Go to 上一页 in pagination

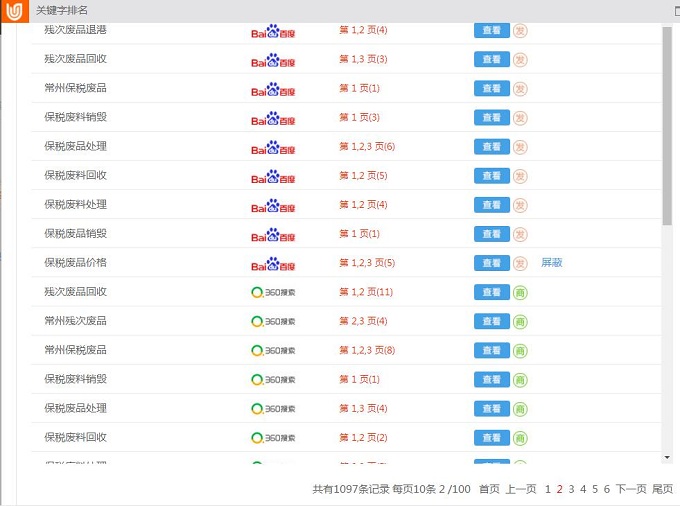521,489
